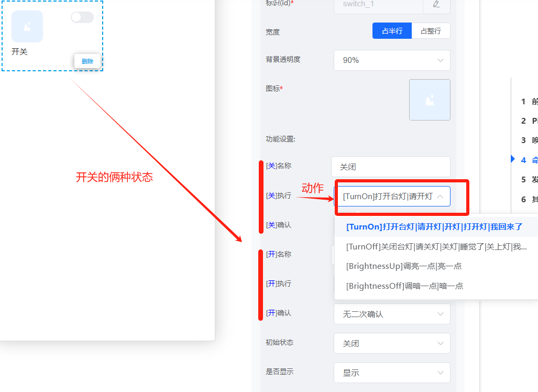Open the 初始状态 dropdown showing 关闭
This screenshot has height=392, width=538.
pyautogui.click(x=392, y=343)
